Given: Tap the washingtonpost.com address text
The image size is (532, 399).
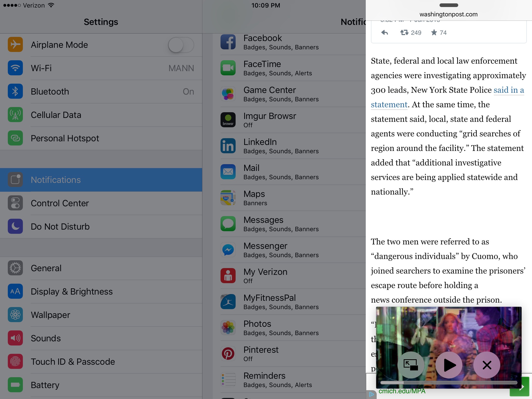Looking at the screenshot, I should 449,14.
